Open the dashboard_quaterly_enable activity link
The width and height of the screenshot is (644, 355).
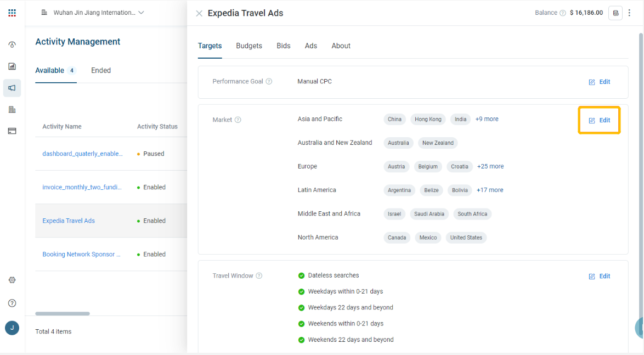point(82,154)
